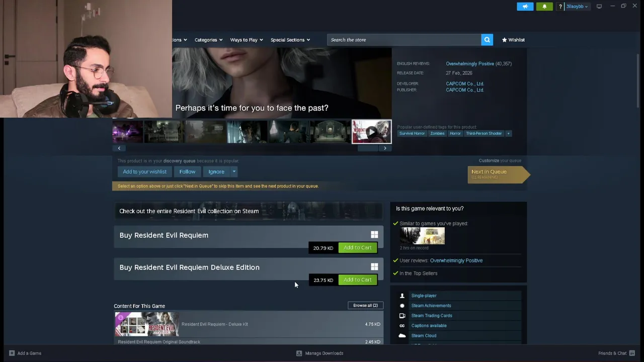The height and width of the screenshot is (362, 644).
Task: Open the Original Soundtrack DLC row
Action: coord(249,342)
